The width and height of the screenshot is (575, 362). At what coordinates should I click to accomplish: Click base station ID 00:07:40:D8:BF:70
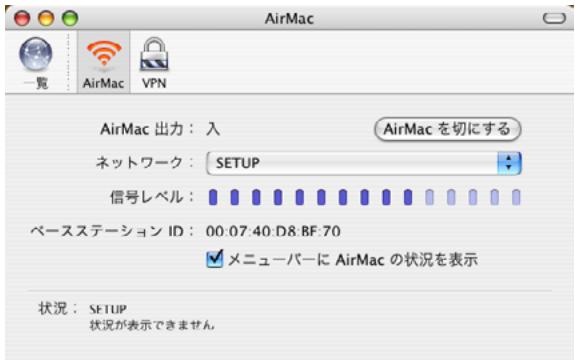pyautogui.click(x=273, y=231)
